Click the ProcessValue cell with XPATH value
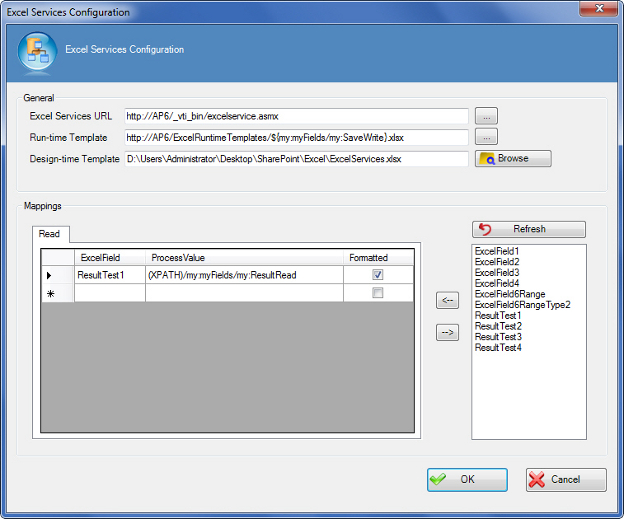Viewport: 624px width, 519px height. [x=244, y=275]
